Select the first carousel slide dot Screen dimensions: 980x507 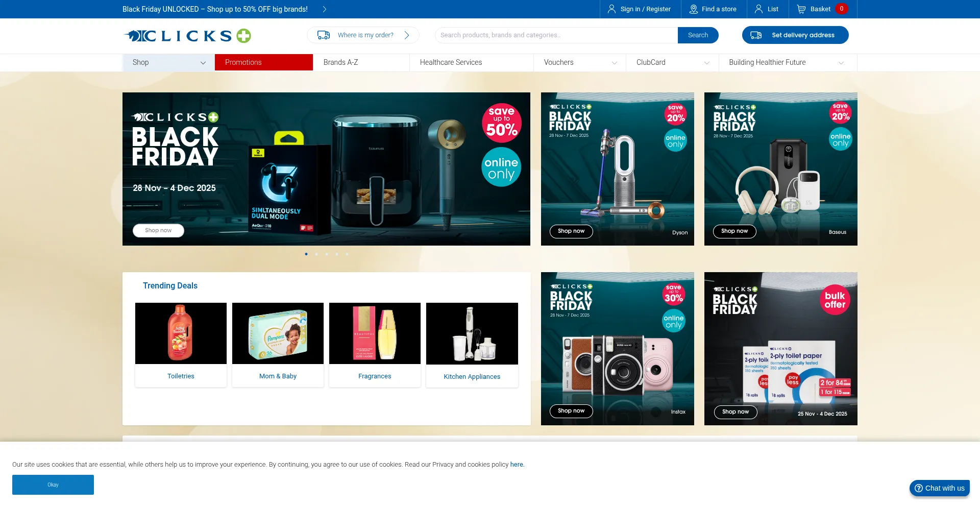(306, 254)
